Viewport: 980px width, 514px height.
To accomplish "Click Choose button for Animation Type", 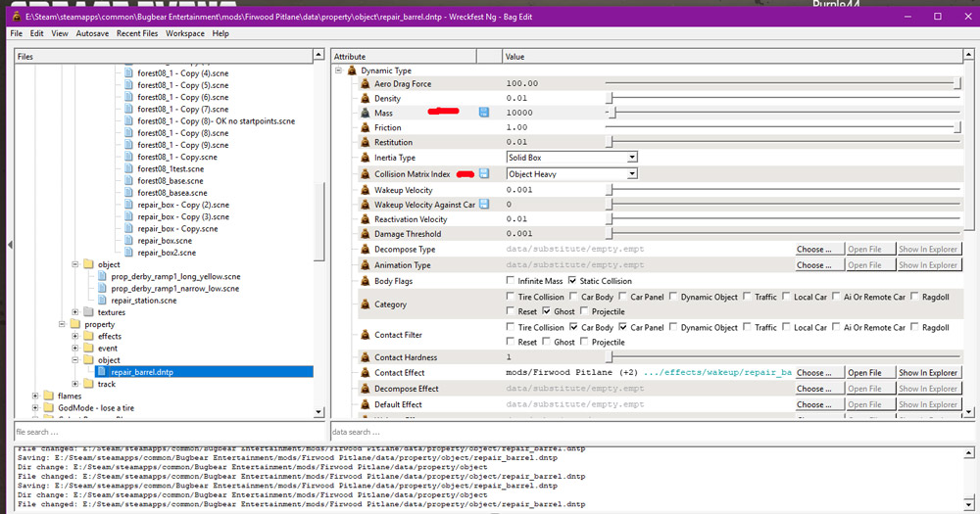I will [x=818, y=265].
